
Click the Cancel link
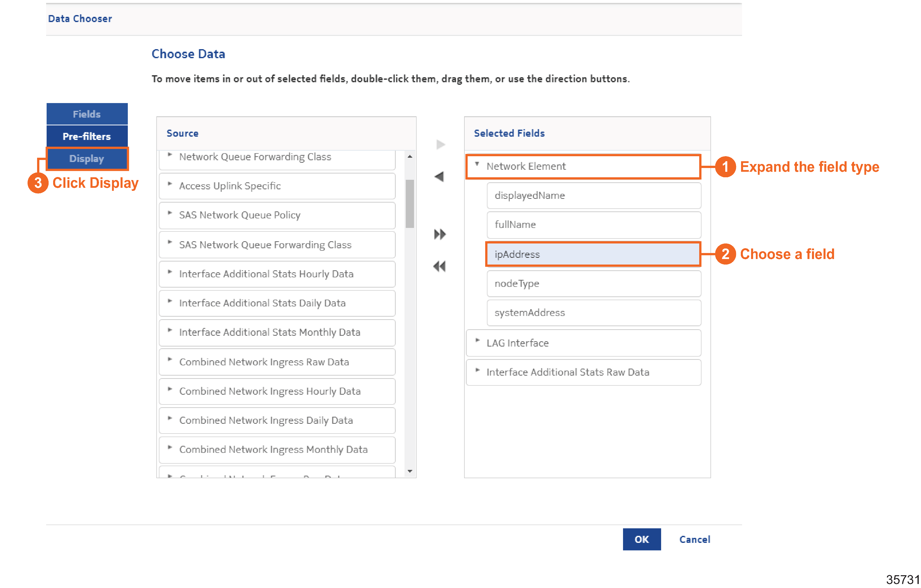[x=694, y=539]
